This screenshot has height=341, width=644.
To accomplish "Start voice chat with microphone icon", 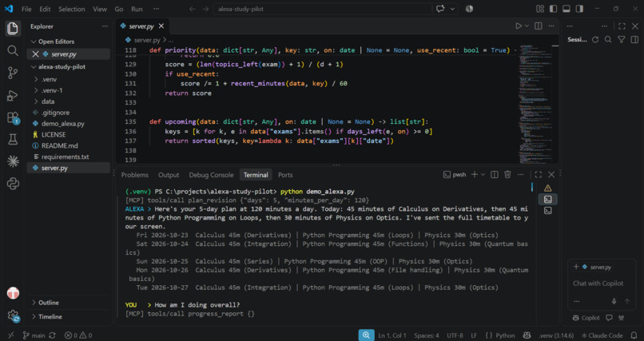I will [x=614, y=301].
